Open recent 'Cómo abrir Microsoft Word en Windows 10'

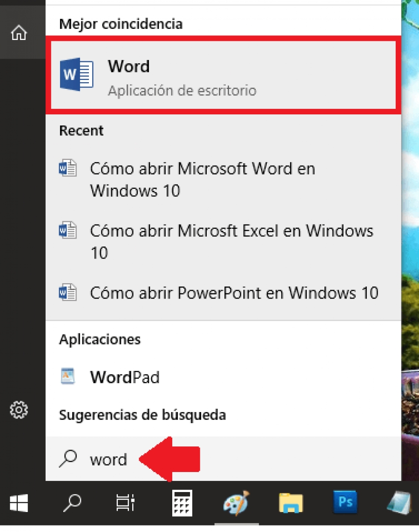click(223, 180)
